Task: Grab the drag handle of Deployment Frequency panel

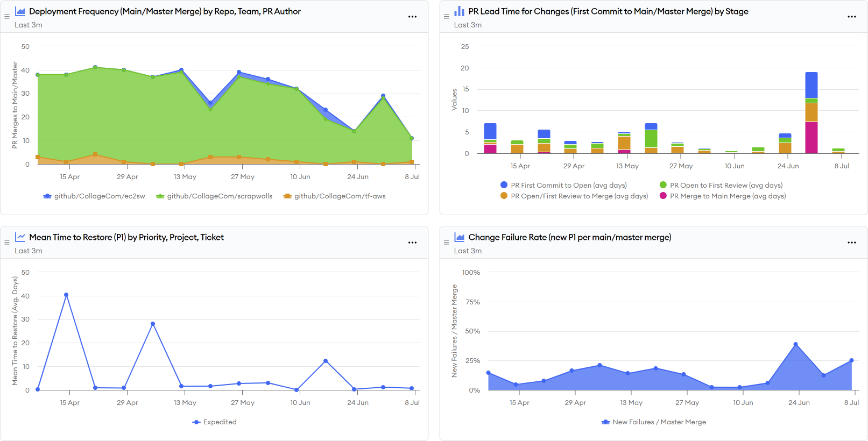Action: point(7,17)
